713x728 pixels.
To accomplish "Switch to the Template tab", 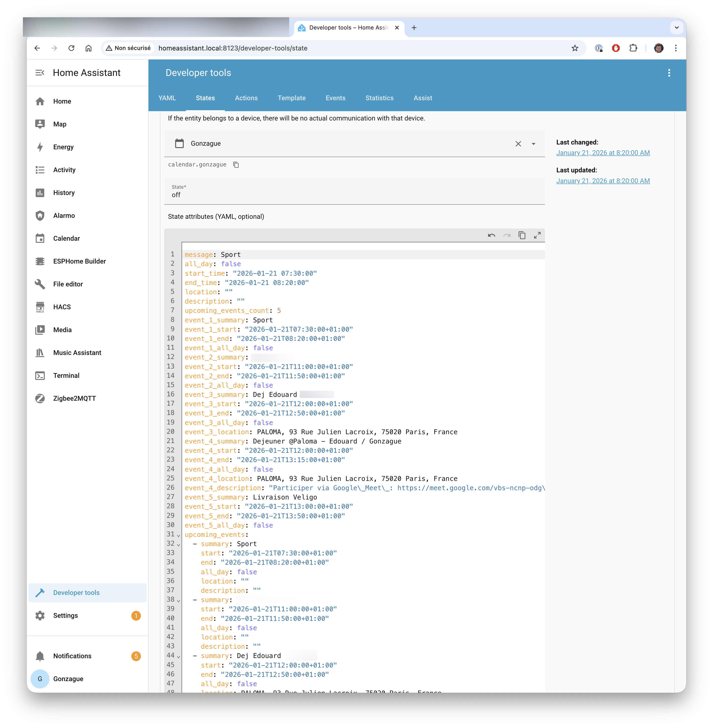I will pyautogui.click(x=291, y=98).
